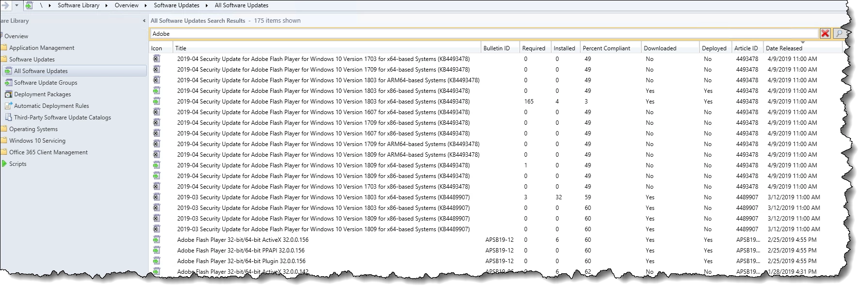The image size is (868, 296).
Task: Select 2019-04 Flash update 1803 x86 row
Action: click(x=496, y=91)
